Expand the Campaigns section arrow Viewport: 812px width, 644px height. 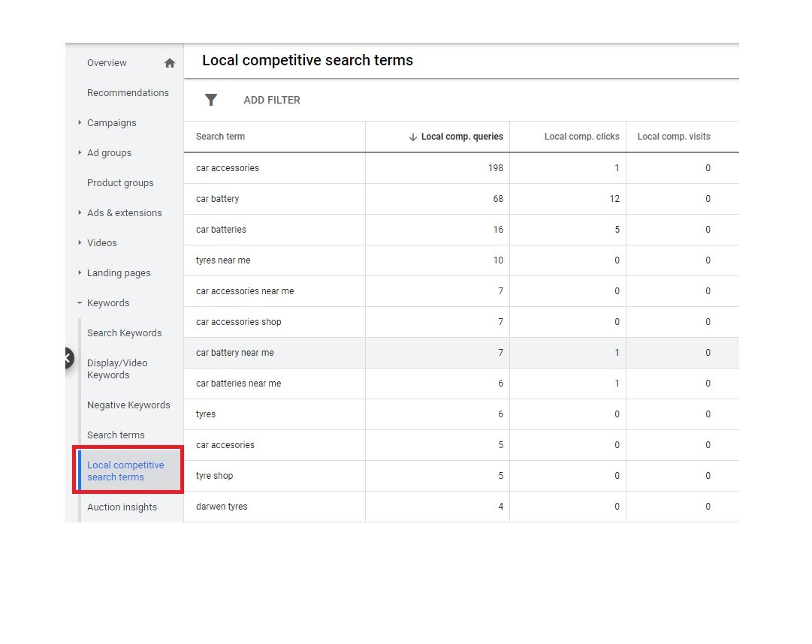pos(80,122)
